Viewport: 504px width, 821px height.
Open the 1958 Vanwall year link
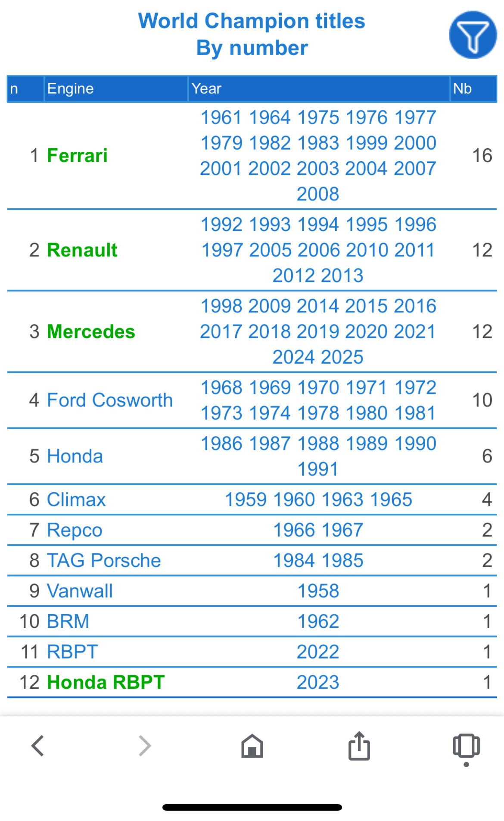click(318, 591)
